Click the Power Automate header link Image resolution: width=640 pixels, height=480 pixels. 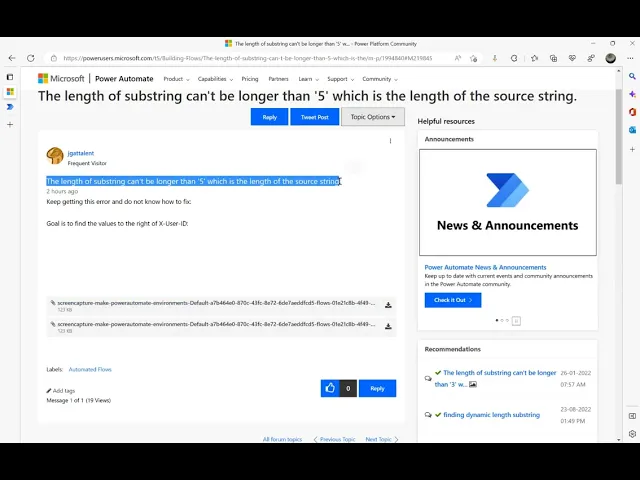[124, 79]
